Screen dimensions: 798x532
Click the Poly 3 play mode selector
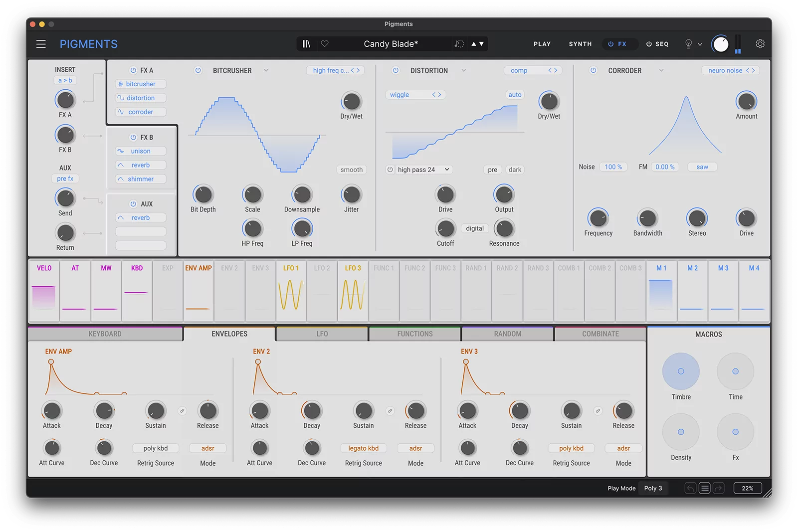coord(653,488)
